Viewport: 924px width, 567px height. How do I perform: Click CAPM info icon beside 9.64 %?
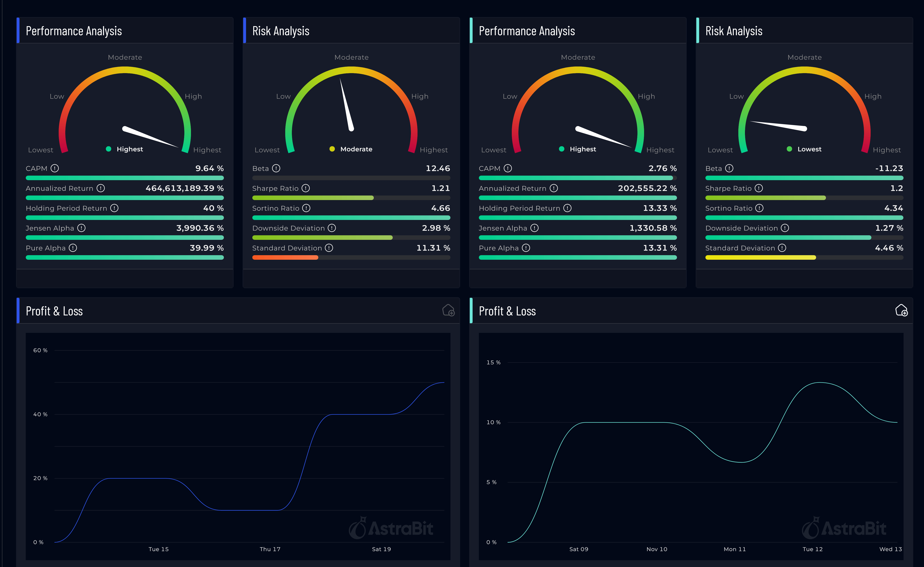point(55,168)
